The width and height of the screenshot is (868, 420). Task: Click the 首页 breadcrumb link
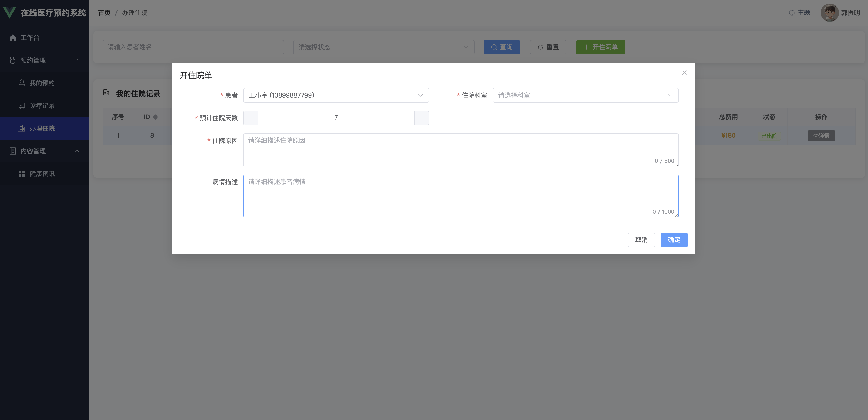click(x=104, y=13)
